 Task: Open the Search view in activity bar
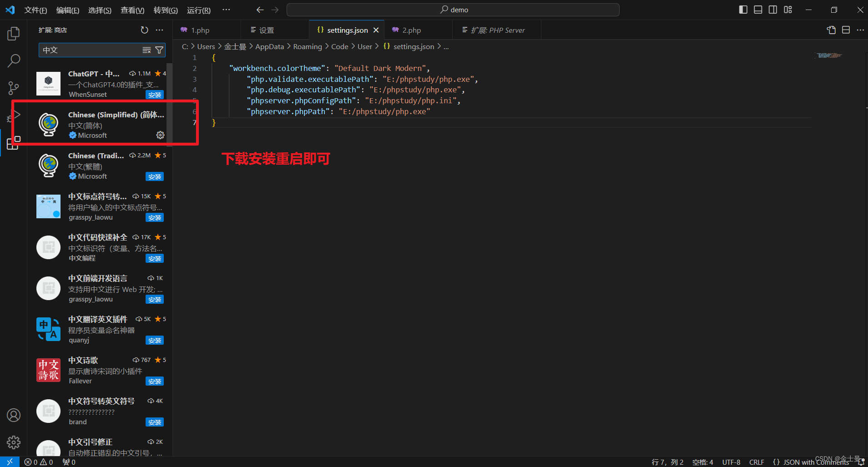[14, 60]
